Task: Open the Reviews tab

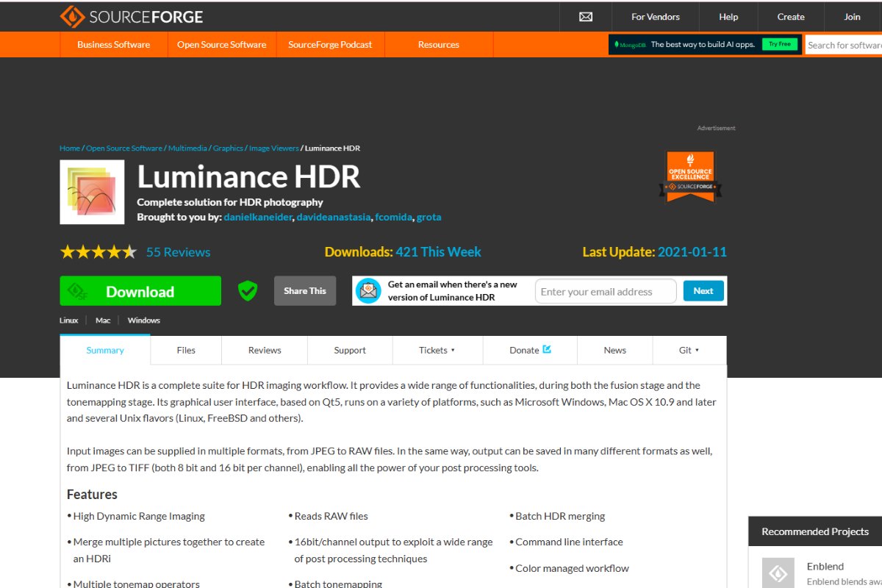Action: (x=264, y=350)
